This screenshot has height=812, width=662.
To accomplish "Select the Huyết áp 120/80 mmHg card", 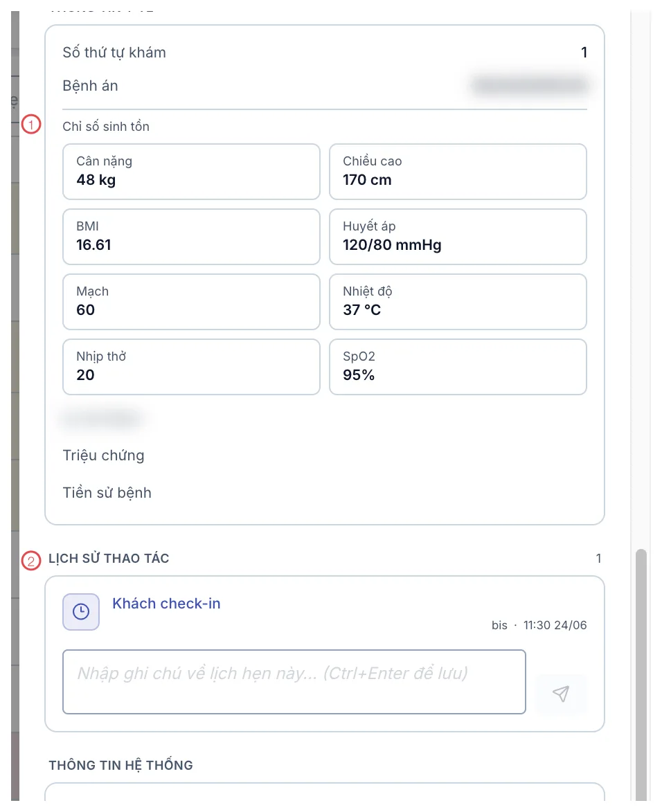I will pyautogui.click(x=458, y=237).
